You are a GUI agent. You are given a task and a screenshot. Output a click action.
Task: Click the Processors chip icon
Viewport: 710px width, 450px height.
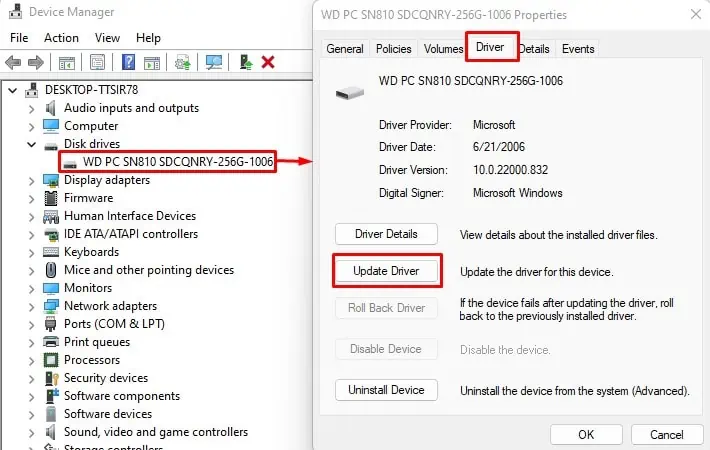(51, 360)
